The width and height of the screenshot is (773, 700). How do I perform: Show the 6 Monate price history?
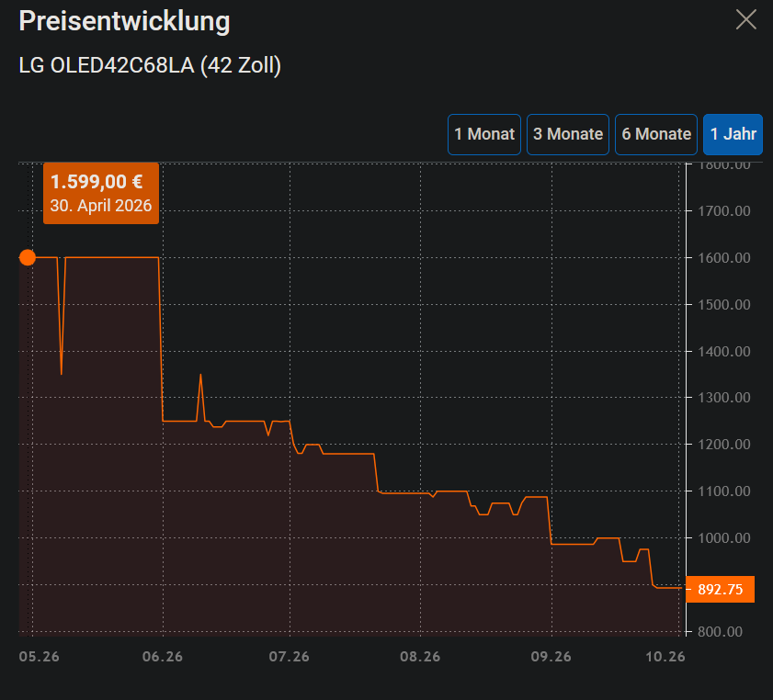(x=656, y=134)
